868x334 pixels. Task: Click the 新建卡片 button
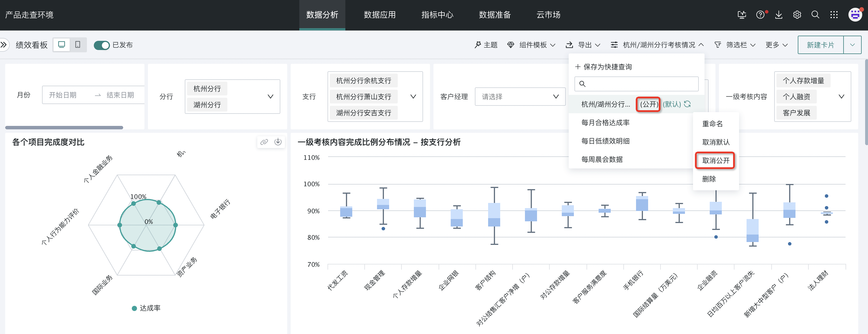pyautogui.click(x=821, y=45)
